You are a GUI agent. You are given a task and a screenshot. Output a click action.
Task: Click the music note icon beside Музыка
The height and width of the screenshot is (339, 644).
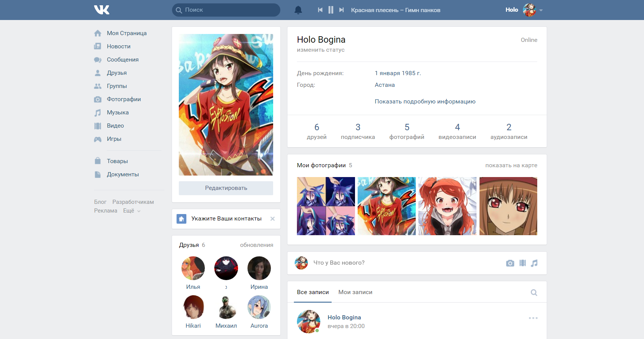(x=98, y=112)
